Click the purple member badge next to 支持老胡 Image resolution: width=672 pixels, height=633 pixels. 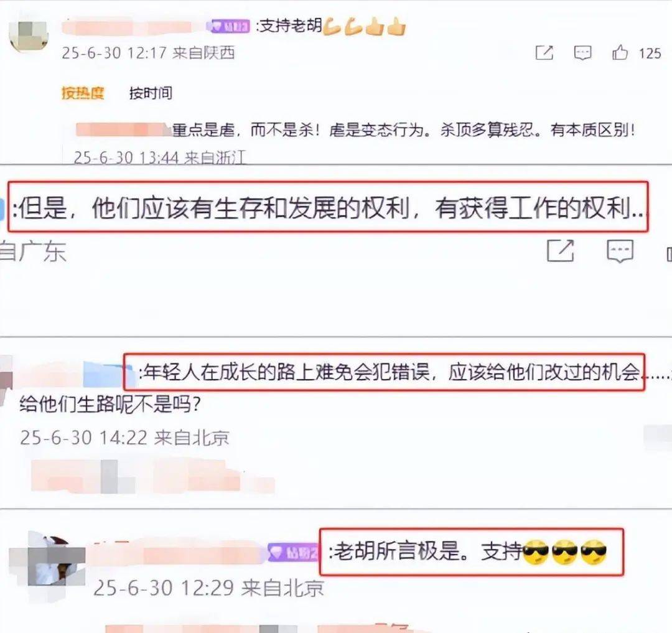pos(228,27)
